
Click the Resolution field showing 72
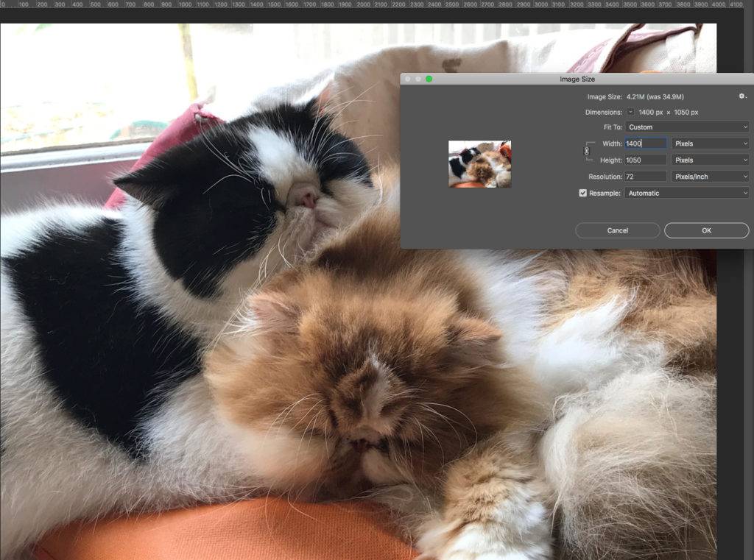(644, 176)
